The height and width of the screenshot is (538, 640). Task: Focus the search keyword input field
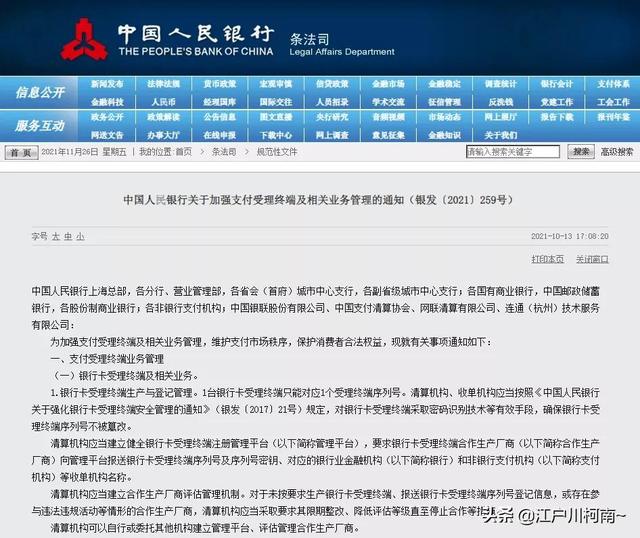pos(513,151)
